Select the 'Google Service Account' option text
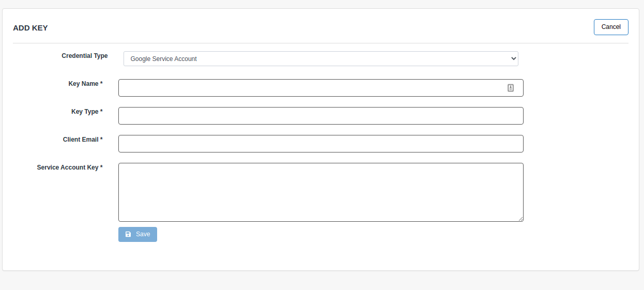This screenshot has height=290, width=644. tap(163, 59)
